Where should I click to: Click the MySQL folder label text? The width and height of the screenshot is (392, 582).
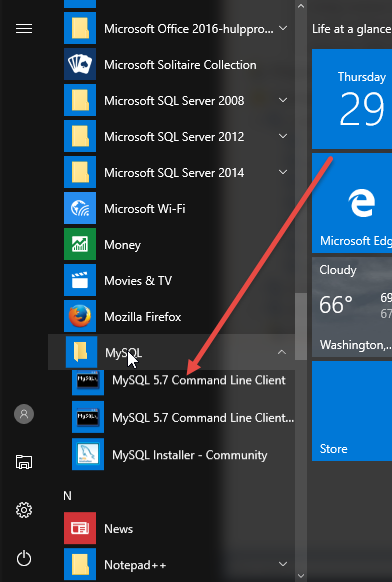123,353
